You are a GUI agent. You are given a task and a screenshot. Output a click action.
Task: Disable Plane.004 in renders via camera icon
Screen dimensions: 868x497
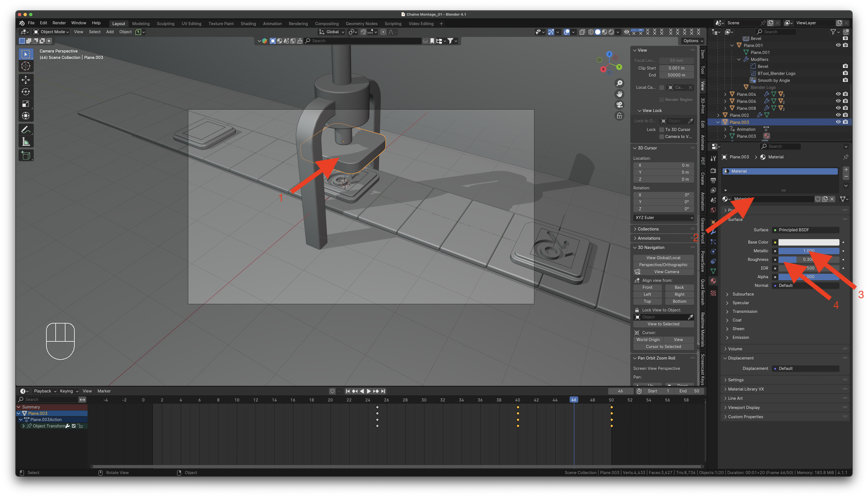(x=845, y=94)
